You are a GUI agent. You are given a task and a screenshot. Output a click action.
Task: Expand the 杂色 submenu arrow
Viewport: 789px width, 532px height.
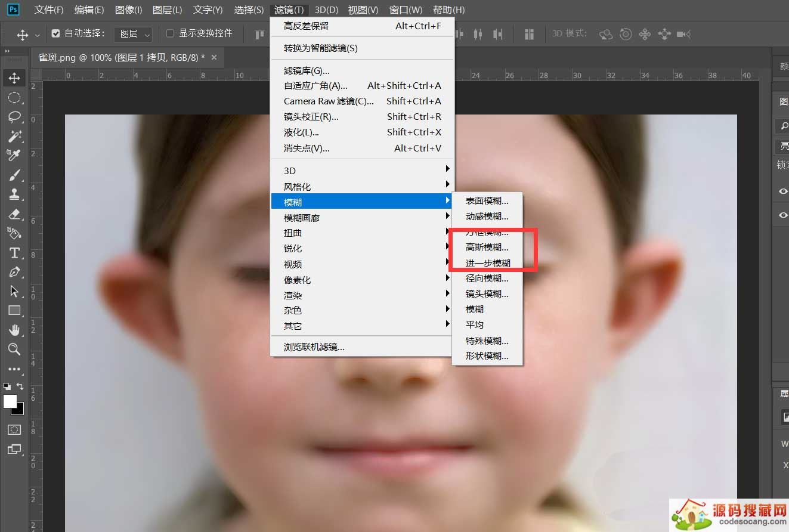[x=447, y=309]
